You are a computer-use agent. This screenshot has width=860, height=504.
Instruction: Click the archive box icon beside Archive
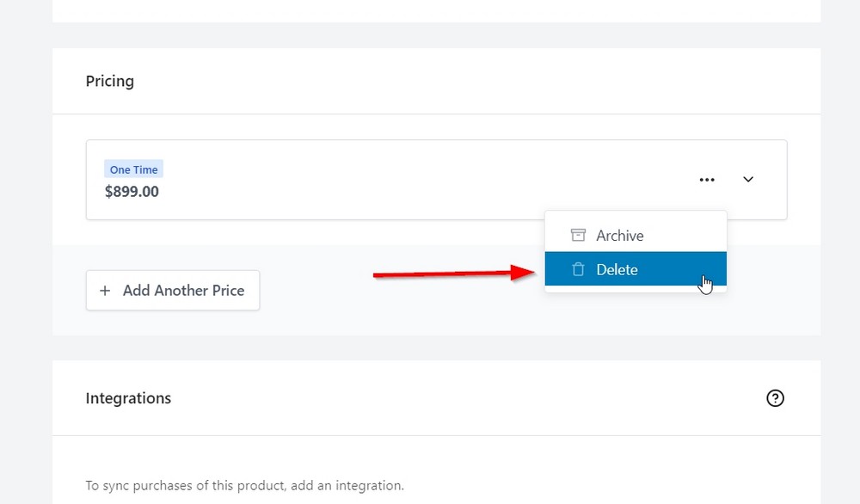click(x=577, y=235)
